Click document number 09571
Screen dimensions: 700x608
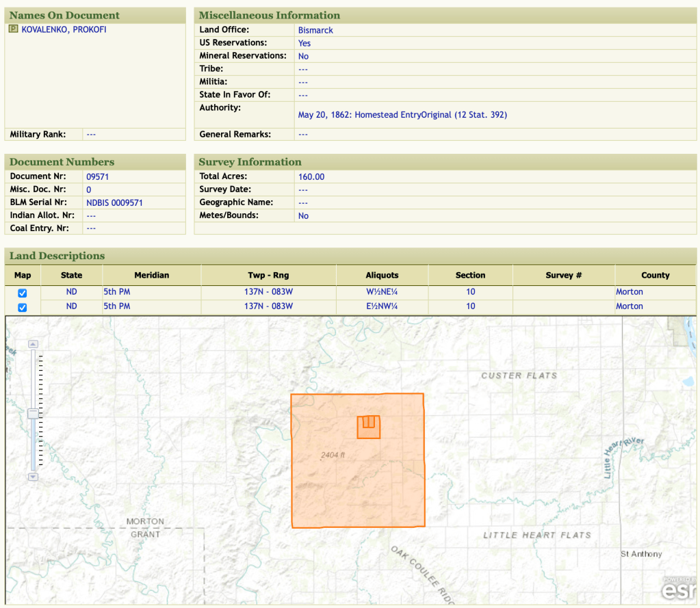pyautogui.click(x=98, y=176)
